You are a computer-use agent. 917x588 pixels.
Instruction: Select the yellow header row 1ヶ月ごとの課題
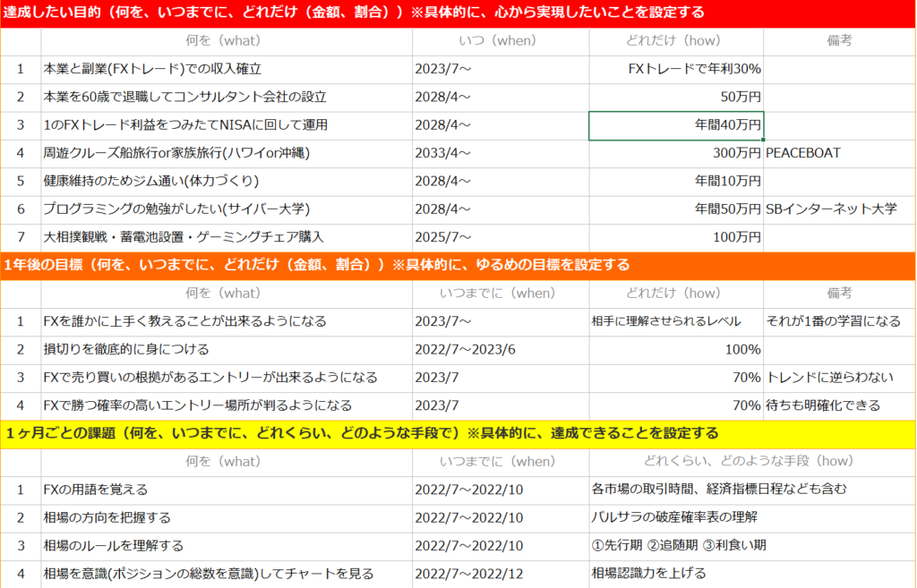pyautogui.click(x=458, y=433)
